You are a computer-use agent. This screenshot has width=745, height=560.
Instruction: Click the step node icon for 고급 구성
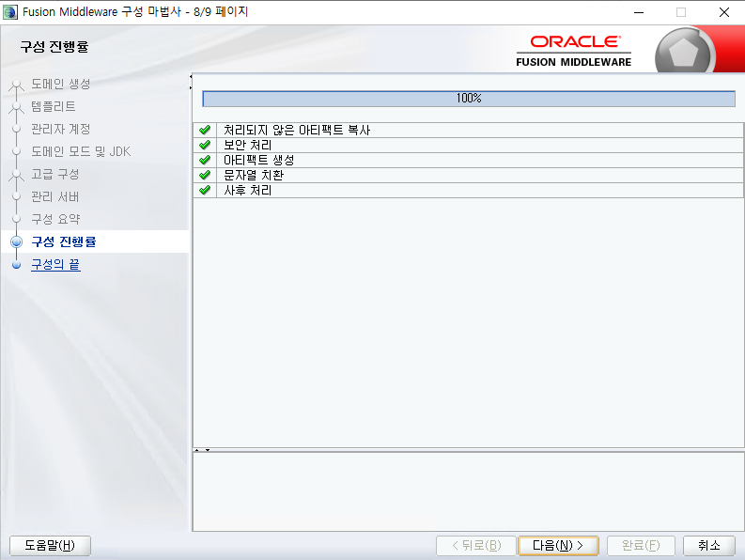[x=17, y=175]
